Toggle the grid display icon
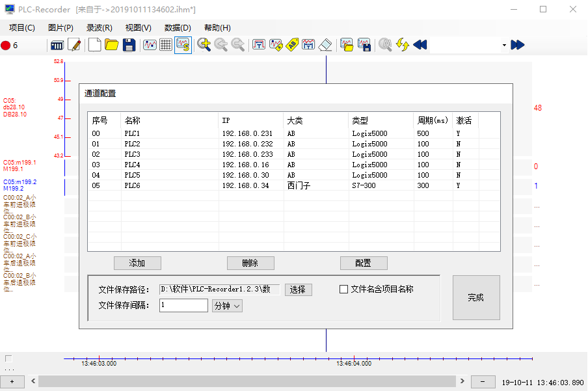The image size is (588, 391). [166, 45]
